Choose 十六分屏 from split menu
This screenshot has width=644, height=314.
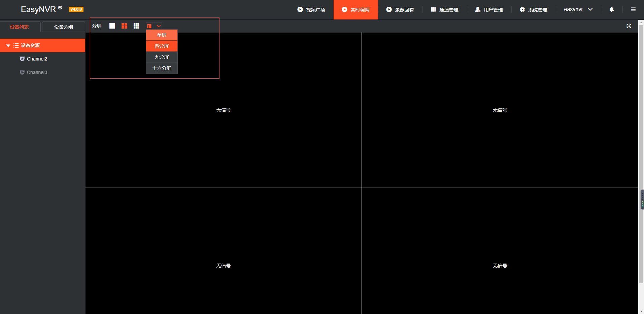pos(162,68)
